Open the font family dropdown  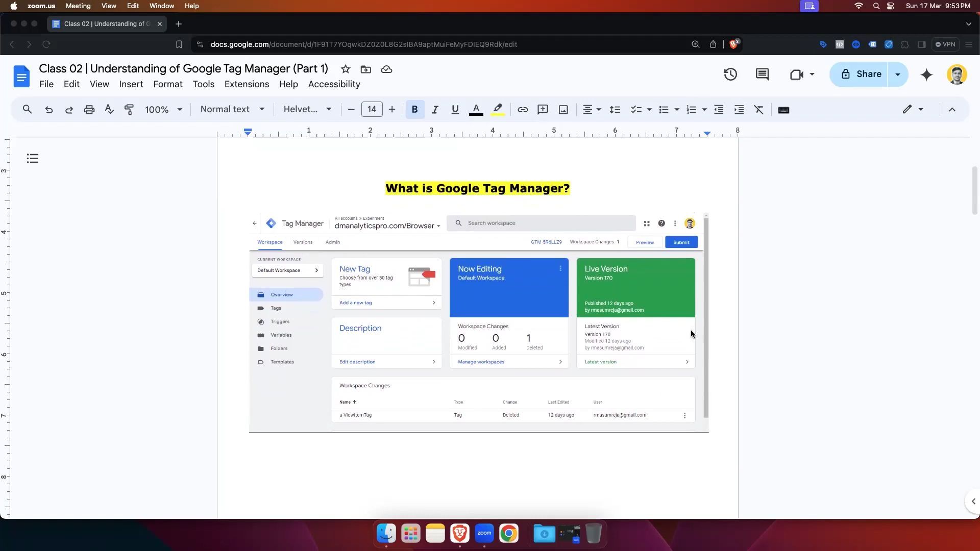(307, 109)
